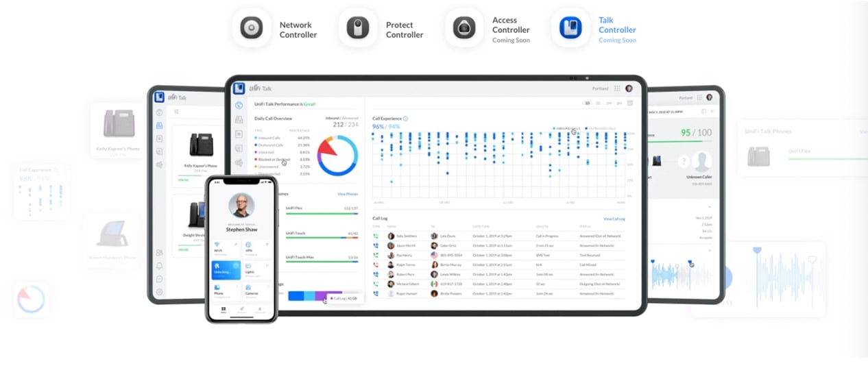Viewport: 868px width, 368px height.
Task: Select Blocked or Declined legend row
Action: tap(282, 159)
